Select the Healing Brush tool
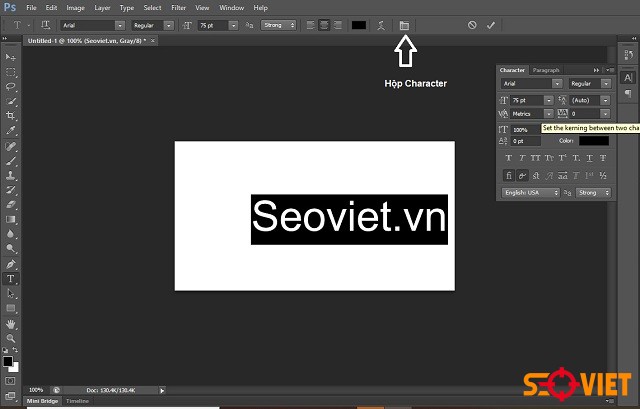 point(11,146)
